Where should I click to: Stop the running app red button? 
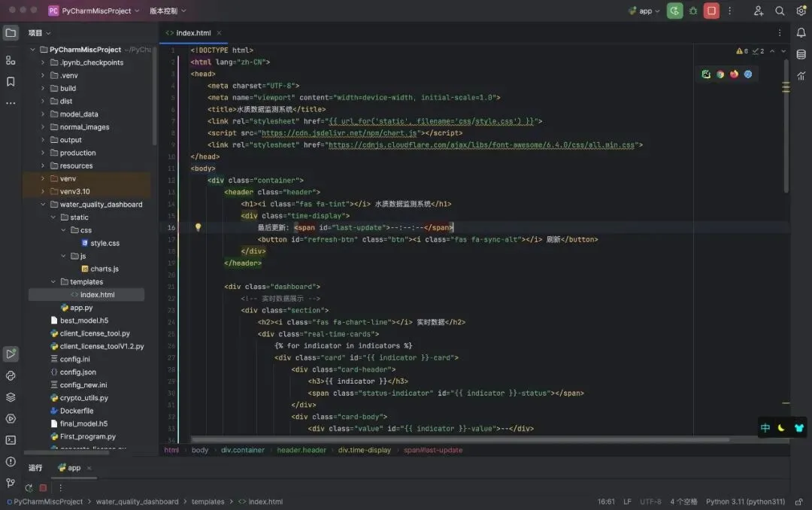click(711, 11)
